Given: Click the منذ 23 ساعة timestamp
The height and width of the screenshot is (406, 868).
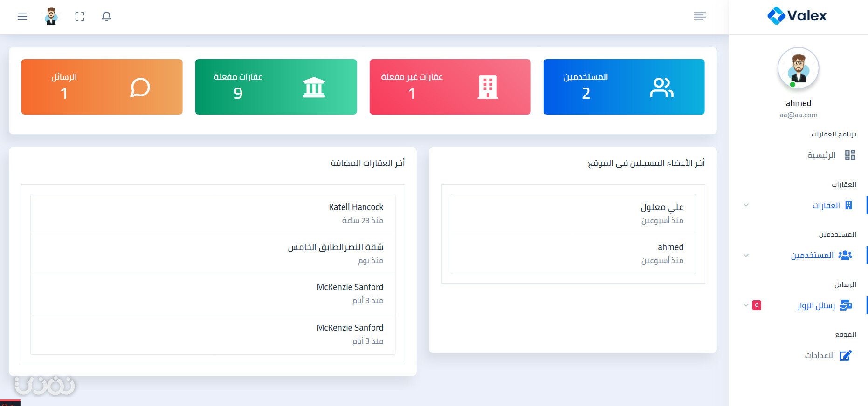Looking at the screenshot, I should pos(363,220).
